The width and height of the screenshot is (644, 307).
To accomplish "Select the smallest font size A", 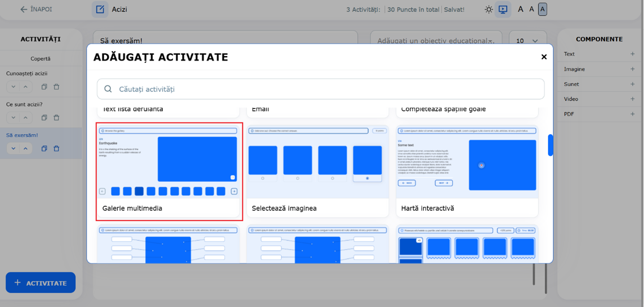I will point(520,9).
